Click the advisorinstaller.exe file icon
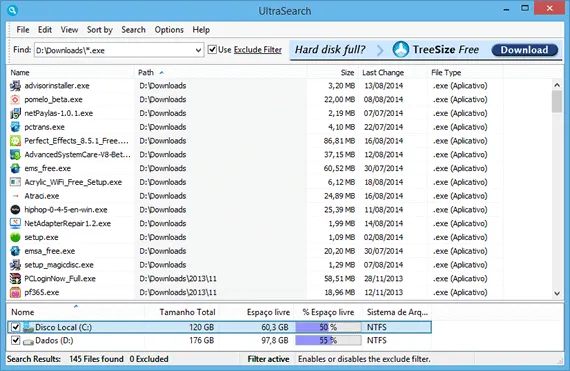The width and height of the screenshot is (570, 371). point(15,86)
